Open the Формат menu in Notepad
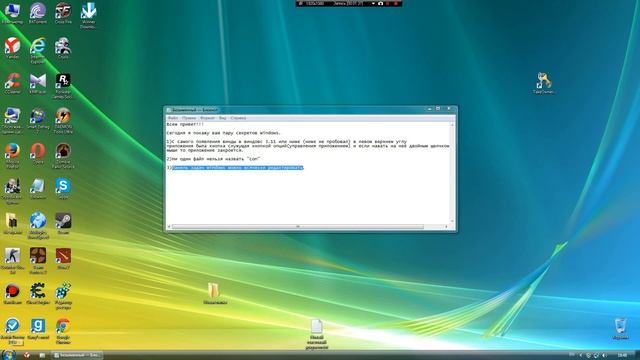This screenshot has width=640, height=360. pyautogui.click(x=207, y=118)
